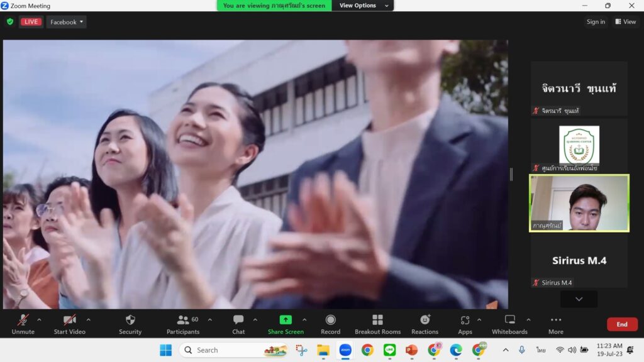Click the green Share Screen icon
This screenshot has width=644, height=362.
(x=286, y=320)
